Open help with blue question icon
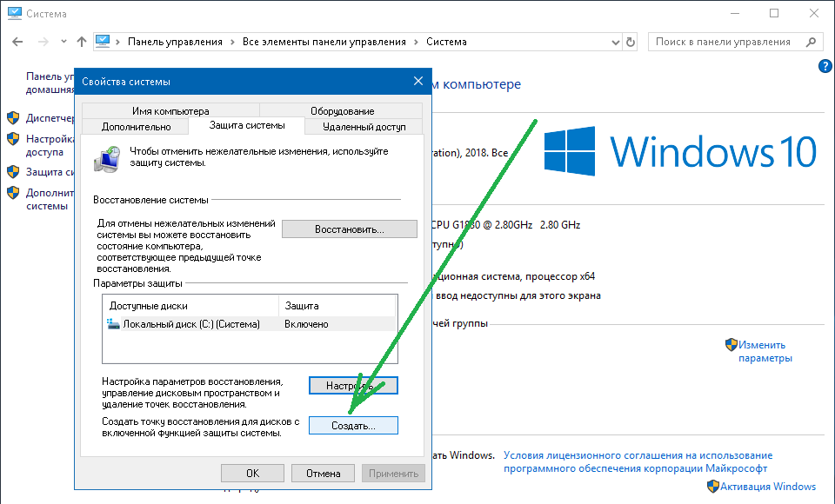 click(x=825, y=66)
